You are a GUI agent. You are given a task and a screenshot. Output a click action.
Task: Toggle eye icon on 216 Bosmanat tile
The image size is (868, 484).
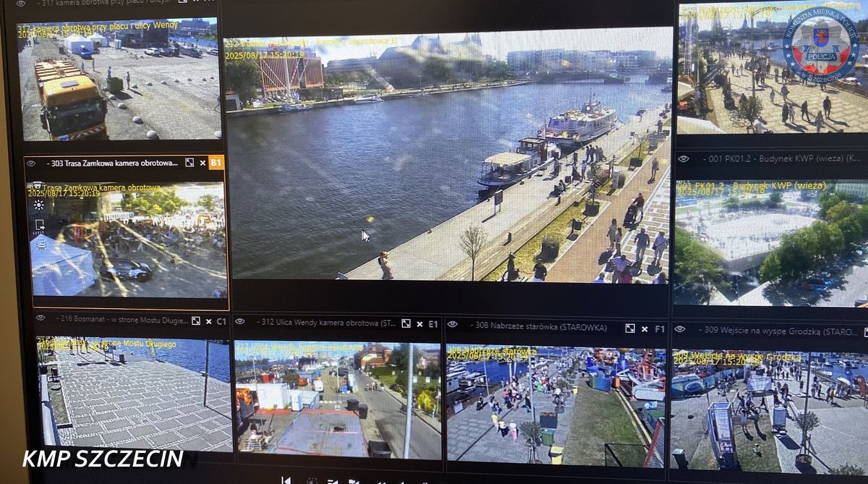41,320
